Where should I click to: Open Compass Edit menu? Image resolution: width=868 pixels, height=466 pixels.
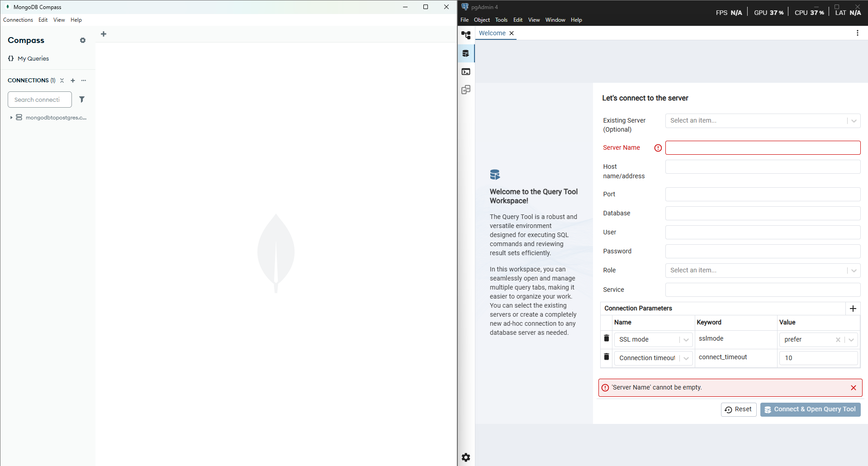point(43,20)
